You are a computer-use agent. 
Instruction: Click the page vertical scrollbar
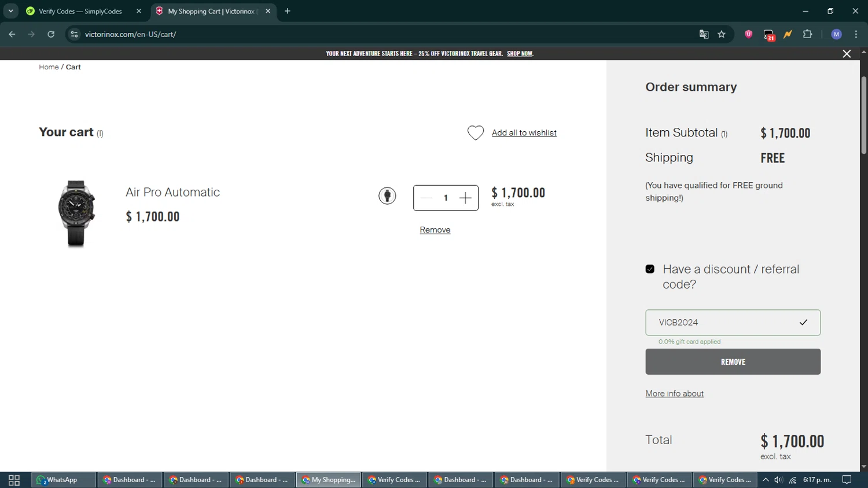pyautogui.click(x=863, y=116)
